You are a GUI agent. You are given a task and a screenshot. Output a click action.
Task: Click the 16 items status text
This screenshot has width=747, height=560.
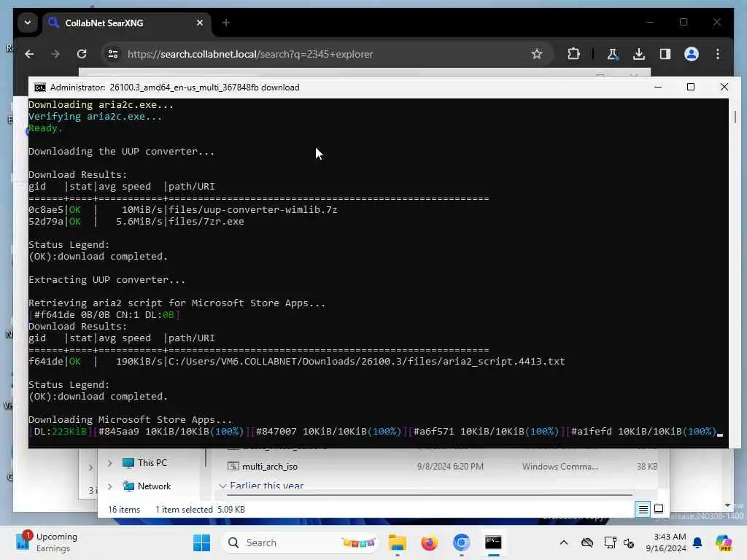[x=124, y=510]
